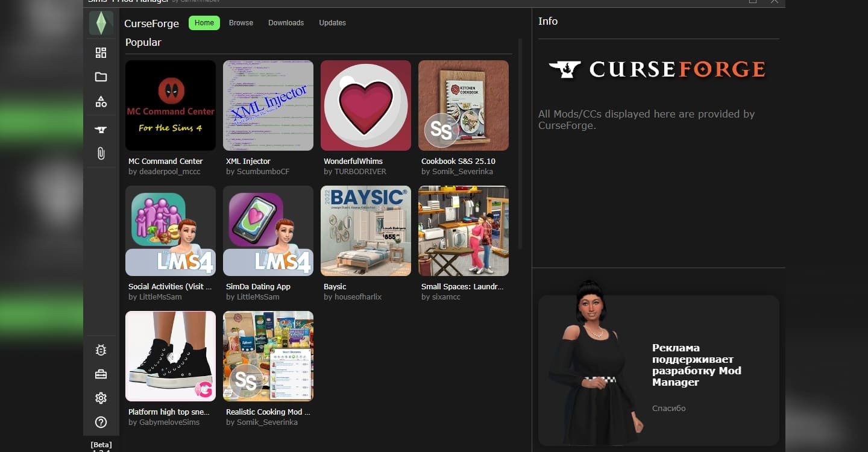
Task: Click the Small Spaces: Laundr... title
Action: coord(462,286)
